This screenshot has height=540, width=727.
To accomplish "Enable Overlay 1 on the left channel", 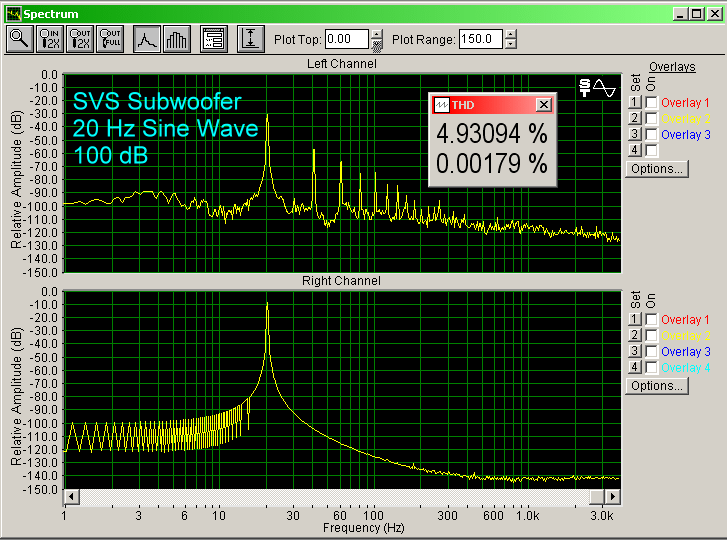I will pyautogui.click(x=651, y=103).
